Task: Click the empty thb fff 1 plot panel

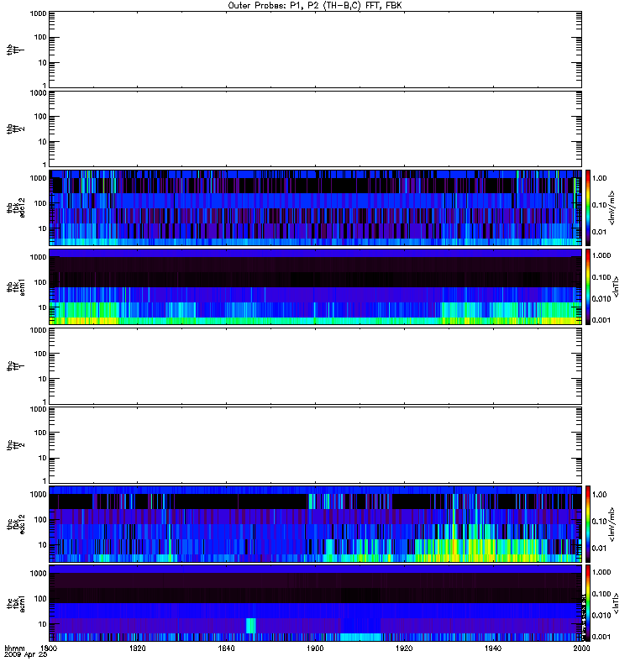Action: tap(316, 50)
